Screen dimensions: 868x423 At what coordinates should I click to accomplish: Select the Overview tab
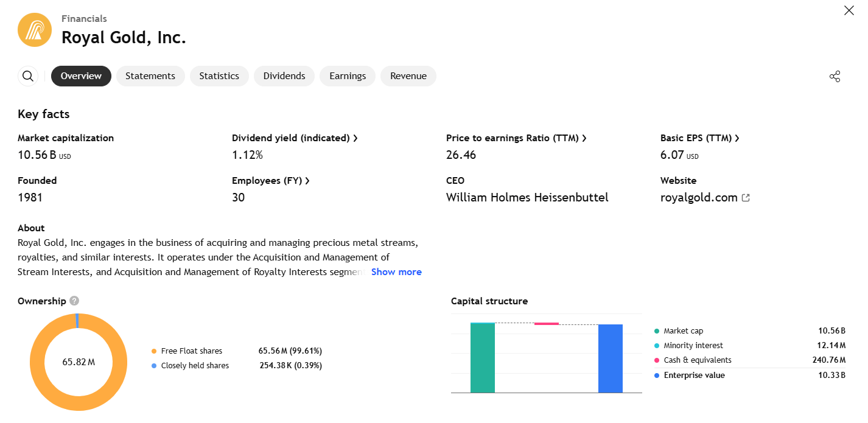pos(81,76)
